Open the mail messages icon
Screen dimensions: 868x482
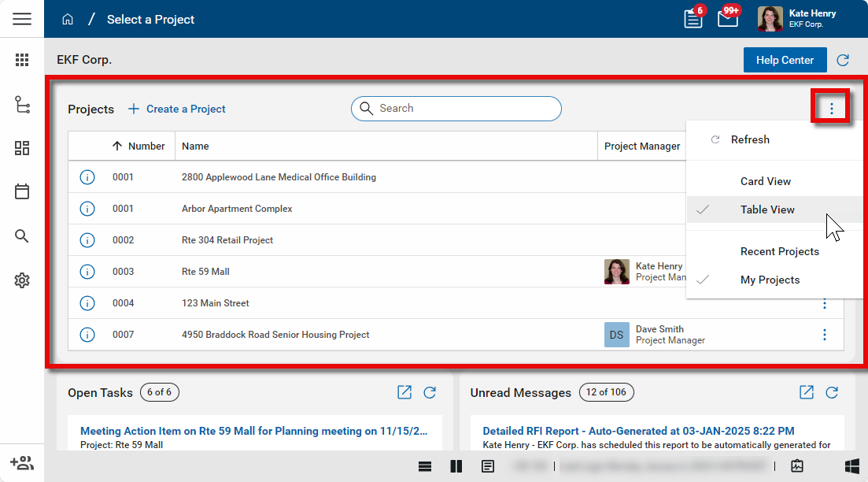(x=728, y=19)
